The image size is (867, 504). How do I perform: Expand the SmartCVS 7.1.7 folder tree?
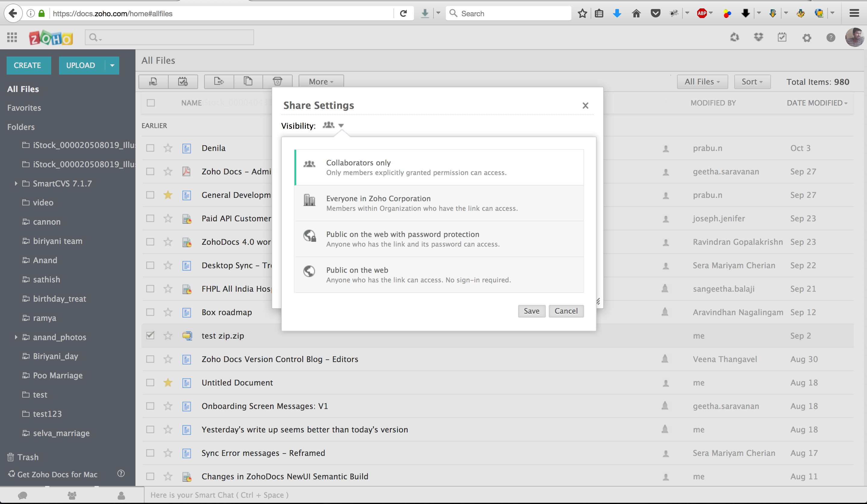click(x=16, y=183)
